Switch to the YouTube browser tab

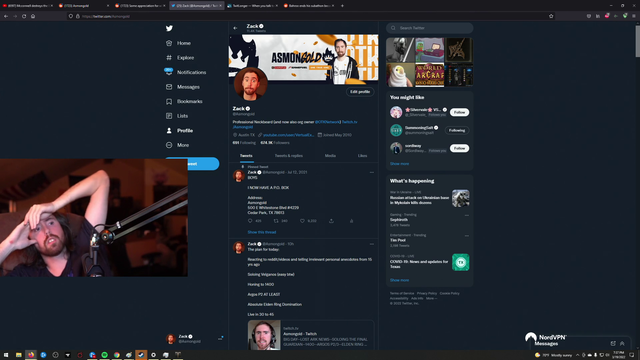27,6
